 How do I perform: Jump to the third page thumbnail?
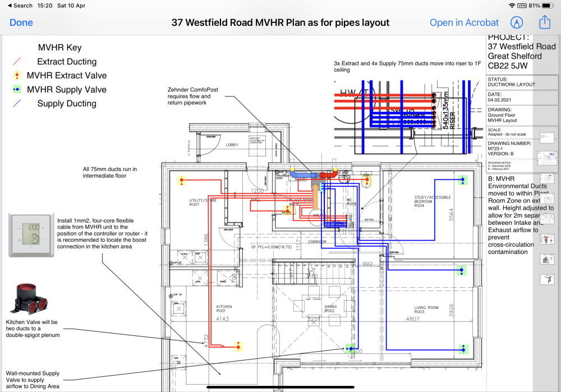[x=546, y=178]
